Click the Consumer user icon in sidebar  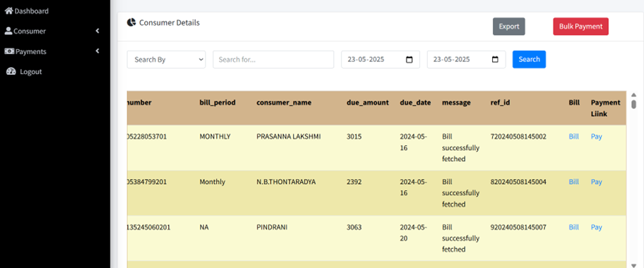[x=9, y=31]
